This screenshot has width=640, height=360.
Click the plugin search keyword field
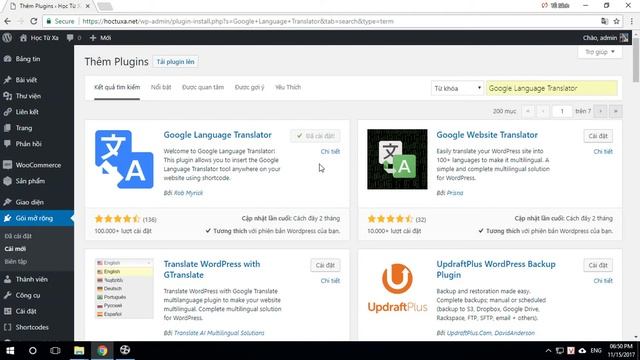(x=551, y=88)
